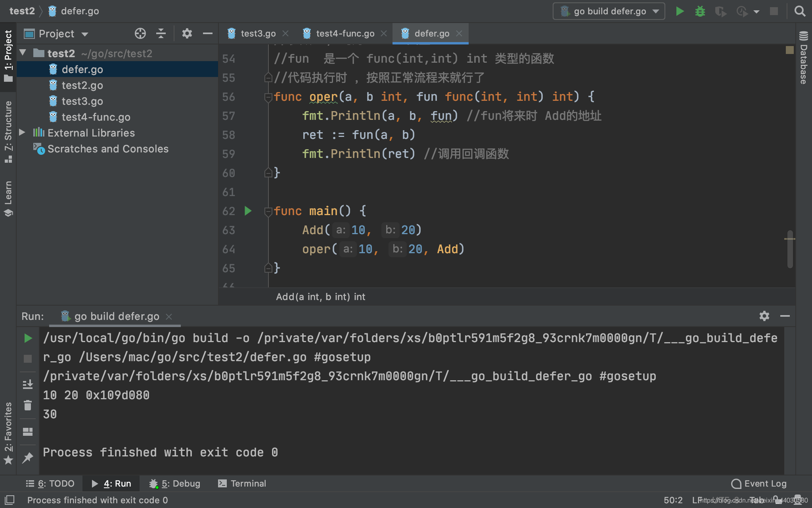The height and width of the screenshot is (508, 812).
Task: Open the Run panel settings gear
Action: (764, 316)
